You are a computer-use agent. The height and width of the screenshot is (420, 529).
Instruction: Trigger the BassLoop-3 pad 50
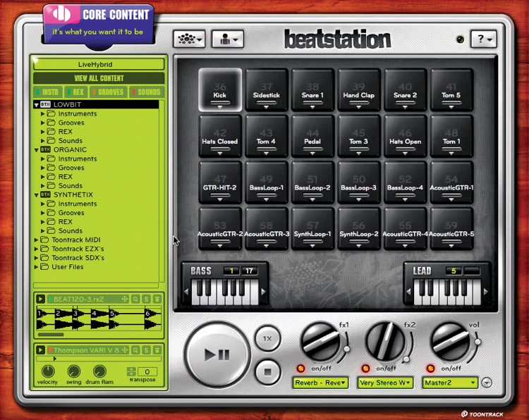point(358,182)
